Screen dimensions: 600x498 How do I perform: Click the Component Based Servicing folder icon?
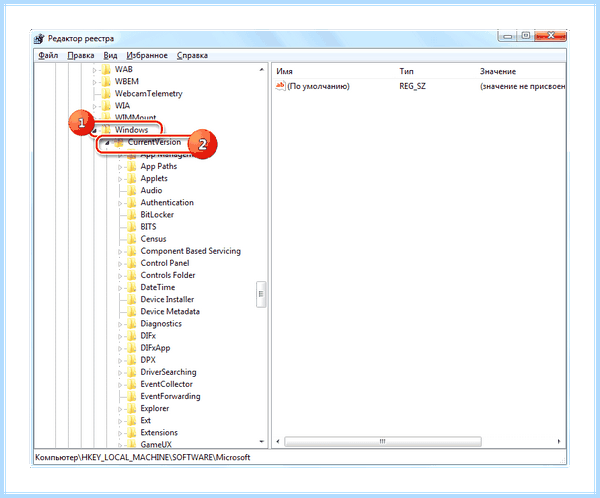click(x=132, y=251)
